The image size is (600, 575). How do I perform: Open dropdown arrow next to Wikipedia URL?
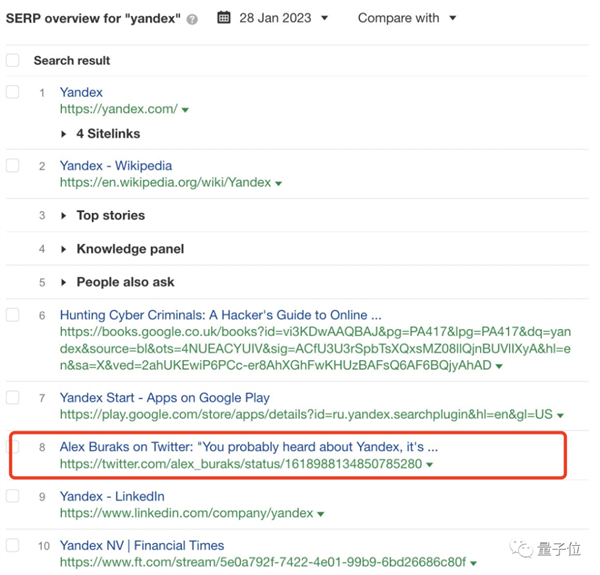(x=279, y=184)
